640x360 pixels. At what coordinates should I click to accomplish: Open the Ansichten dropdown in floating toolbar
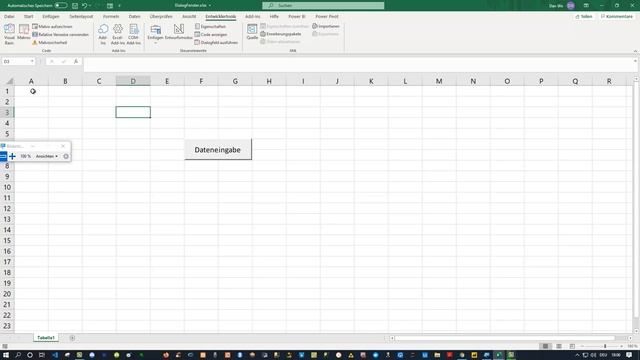pos(47,156)
